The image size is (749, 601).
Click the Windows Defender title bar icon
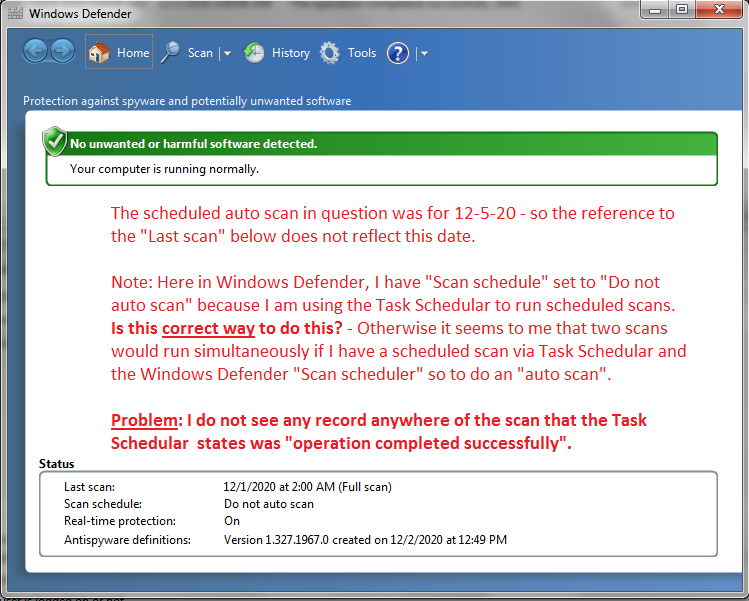pyautogui.click(x=15, y=13)
